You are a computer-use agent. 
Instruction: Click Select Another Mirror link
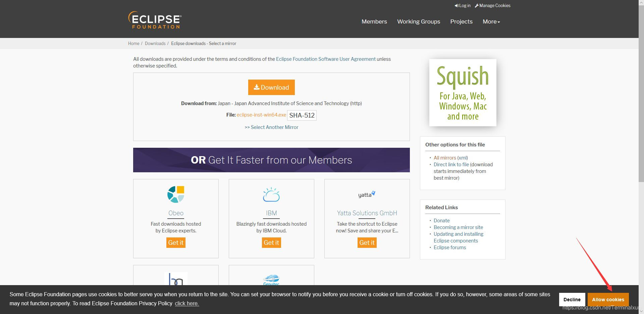271,127
